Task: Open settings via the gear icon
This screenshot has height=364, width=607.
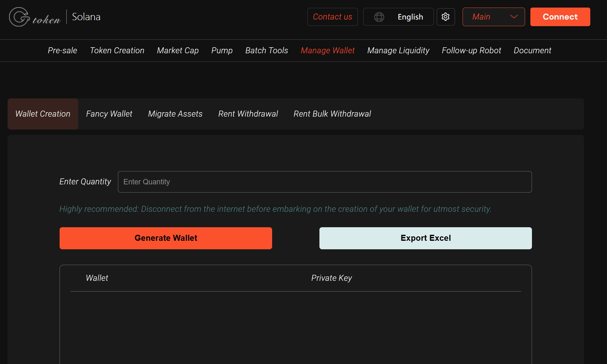Action: tap(446, 17)
